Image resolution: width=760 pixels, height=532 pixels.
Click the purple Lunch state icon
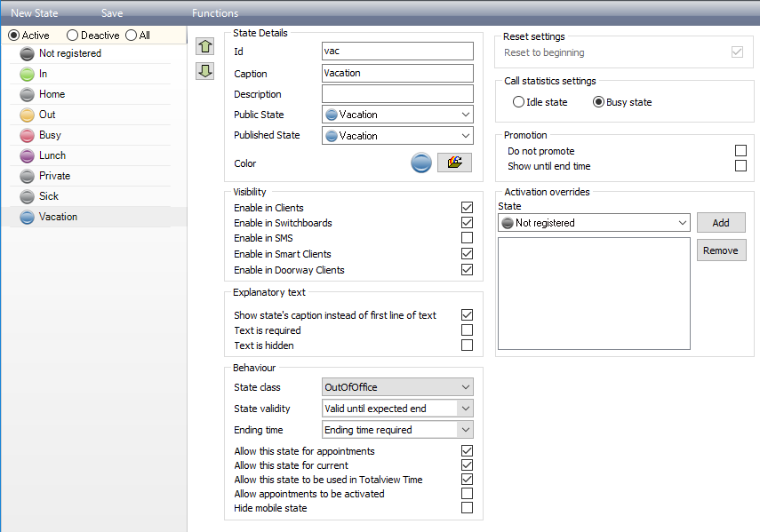click(x=28, y=155)
